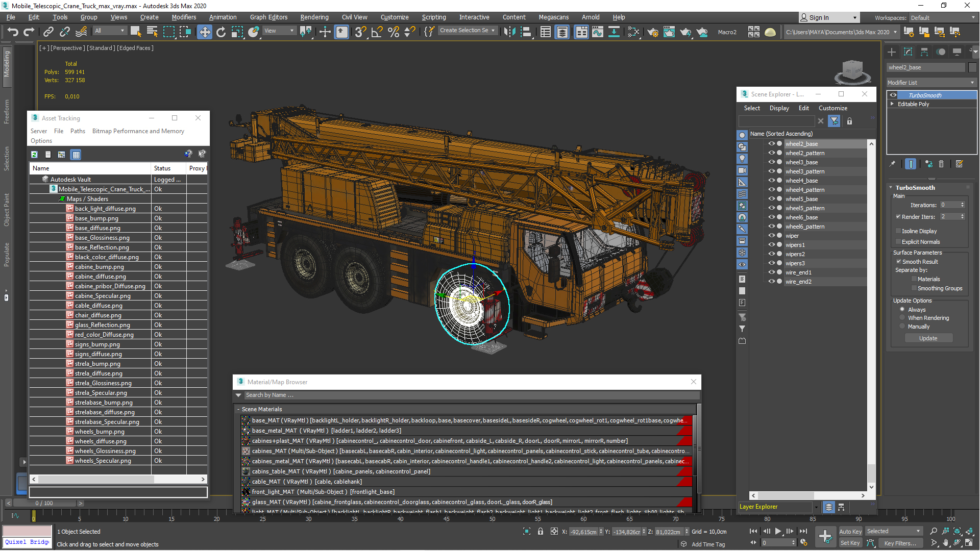The width and height of the screenshot is (980, 551).
Task: Open the Curve Editor icon
Action: click(x=598, y=32)
